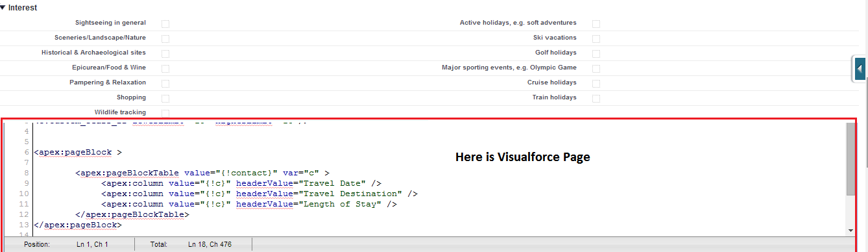Open the collapsed sidebar arrow tab
The width and height of the screenshot is (868, 252).
coord(860,68)
